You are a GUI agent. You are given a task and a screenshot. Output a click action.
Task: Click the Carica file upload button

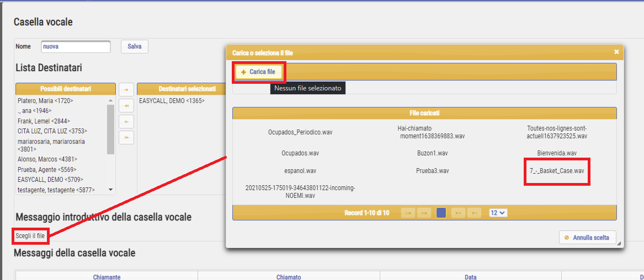tap(258, 72)
